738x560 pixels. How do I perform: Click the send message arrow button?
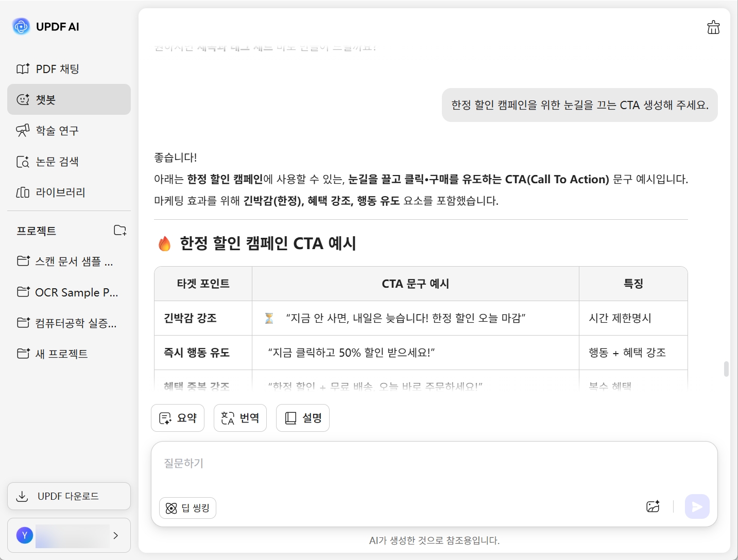point(697,506)
